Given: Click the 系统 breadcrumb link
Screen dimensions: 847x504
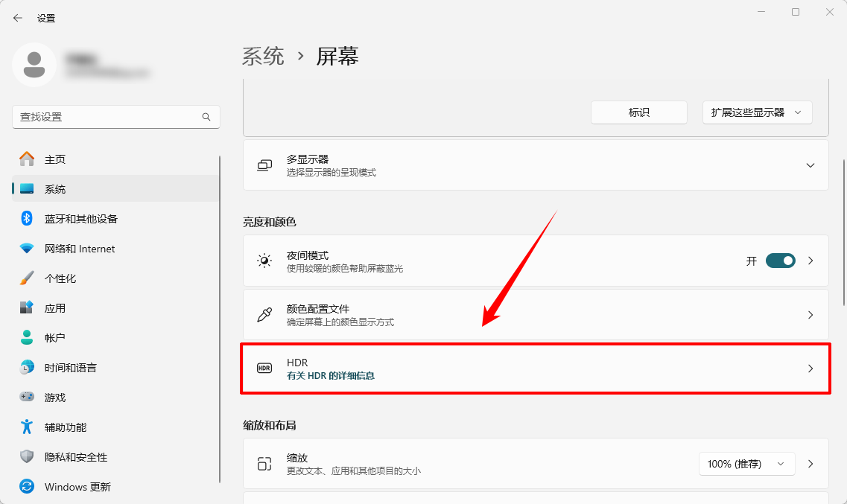Looking at the screenshot, I should [x=263, y=56].
